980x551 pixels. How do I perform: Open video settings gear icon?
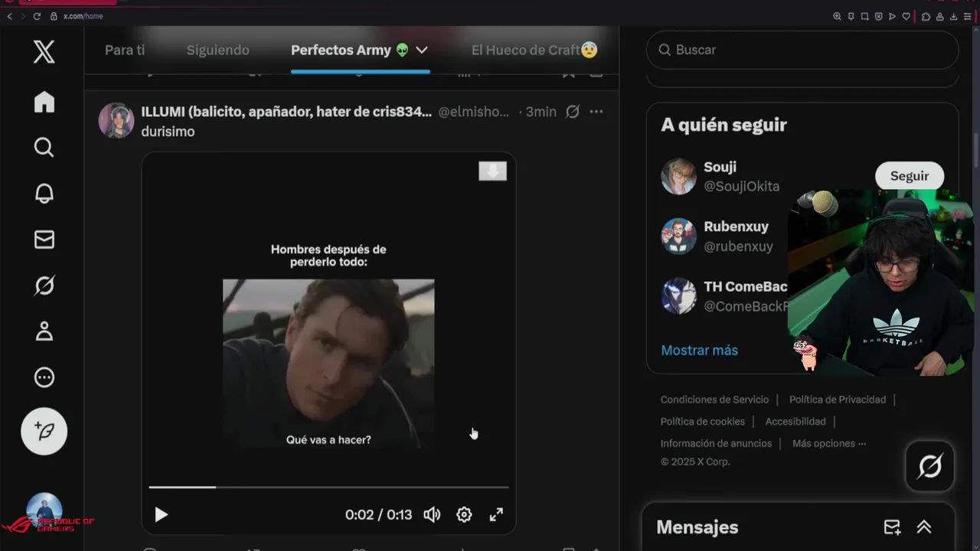pos(464,515)
